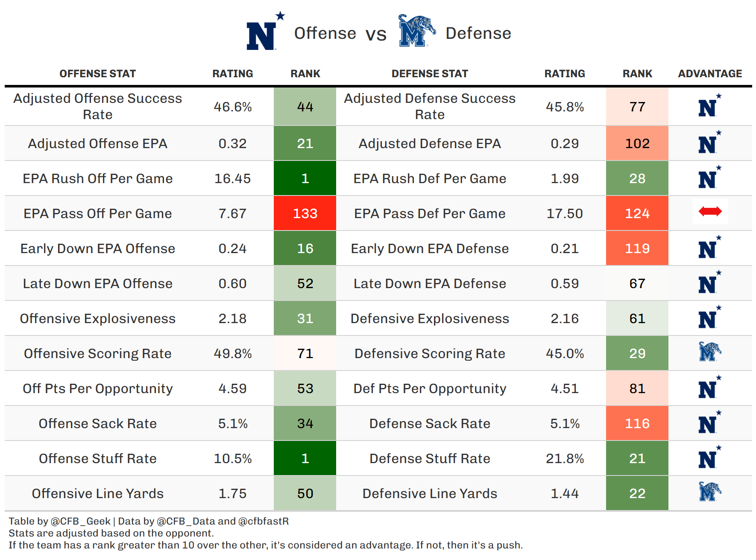This screenshot has height=560, width=756.
Task: Click the Navy advantage logo for Explosiveness row
Action: point(709,318)
